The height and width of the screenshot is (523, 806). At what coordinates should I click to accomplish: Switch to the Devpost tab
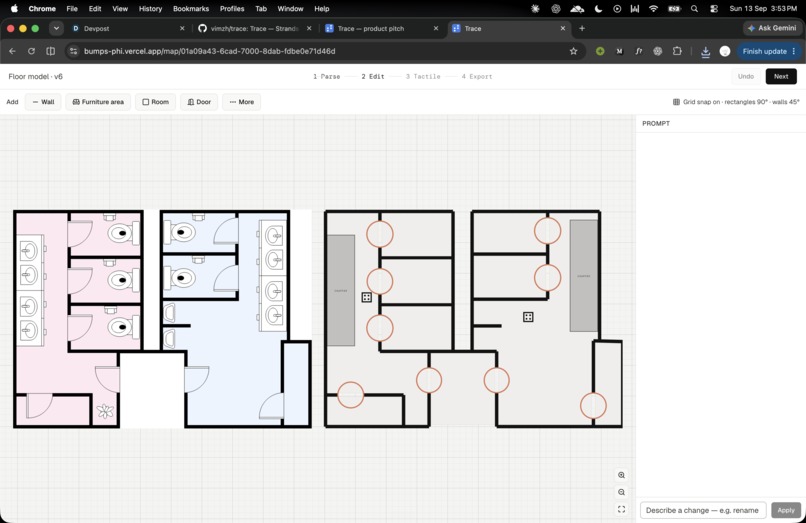pos(129,28)
